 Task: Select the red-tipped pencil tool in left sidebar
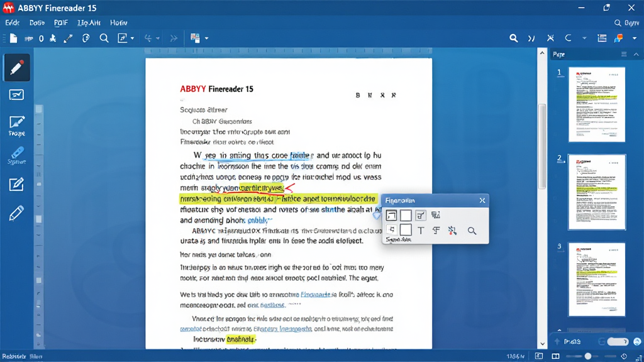point(16,67)
